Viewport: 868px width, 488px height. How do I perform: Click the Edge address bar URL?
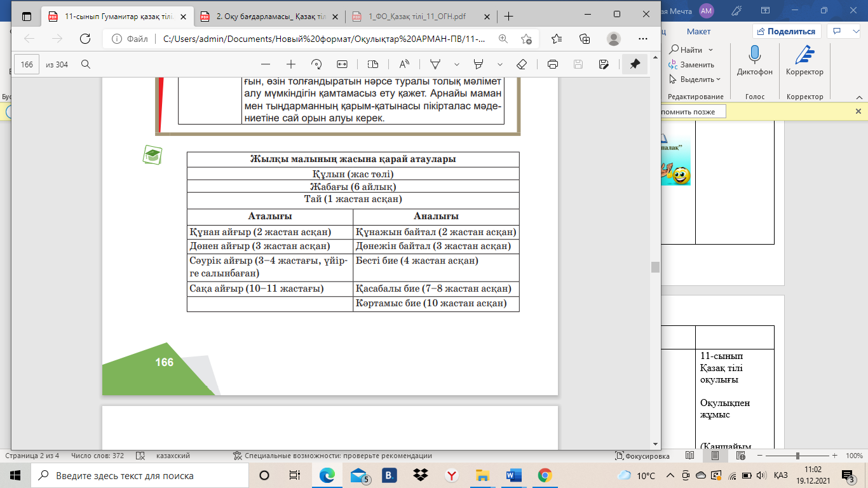click(x=325, y=39)
